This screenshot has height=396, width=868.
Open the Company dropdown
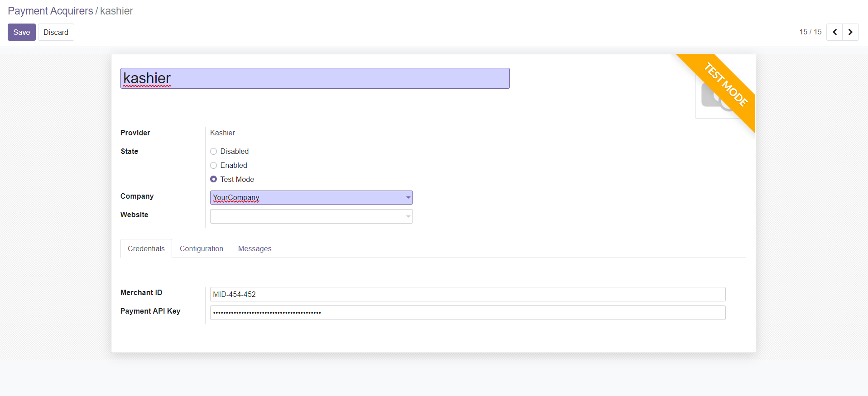pos(312,198)
